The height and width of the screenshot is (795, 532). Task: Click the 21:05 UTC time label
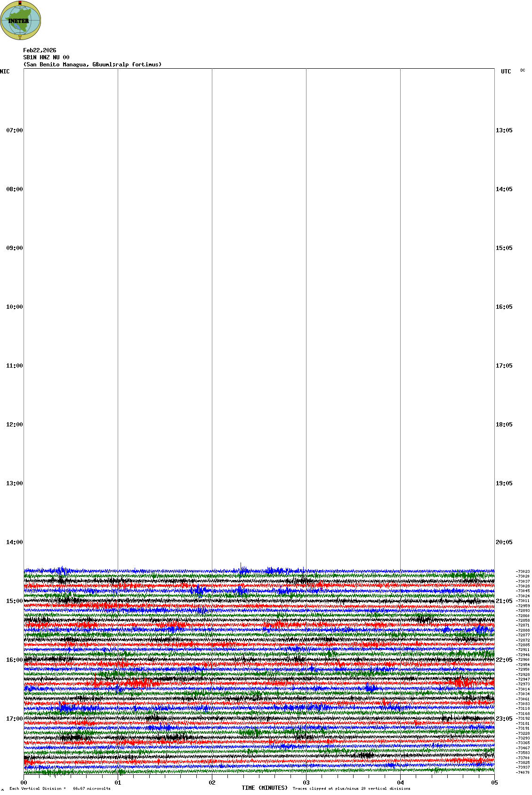[x=504, y=601]
